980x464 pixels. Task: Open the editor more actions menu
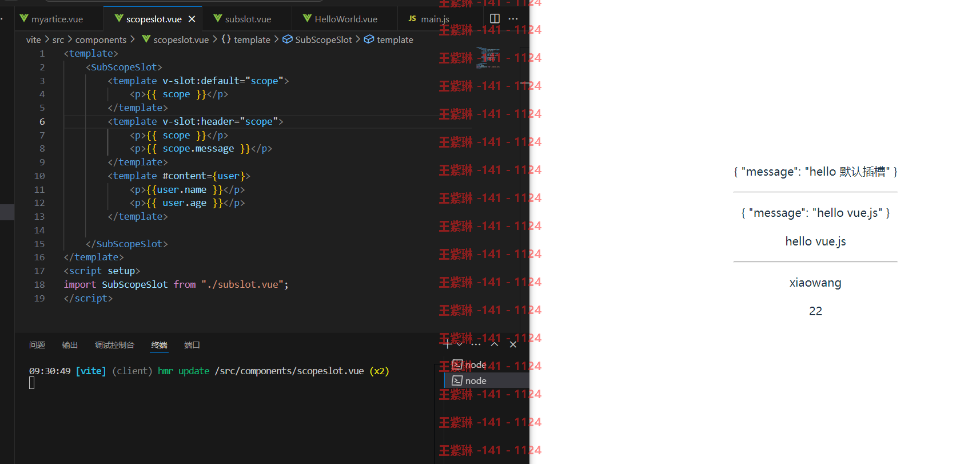click(x=513, y=19)
